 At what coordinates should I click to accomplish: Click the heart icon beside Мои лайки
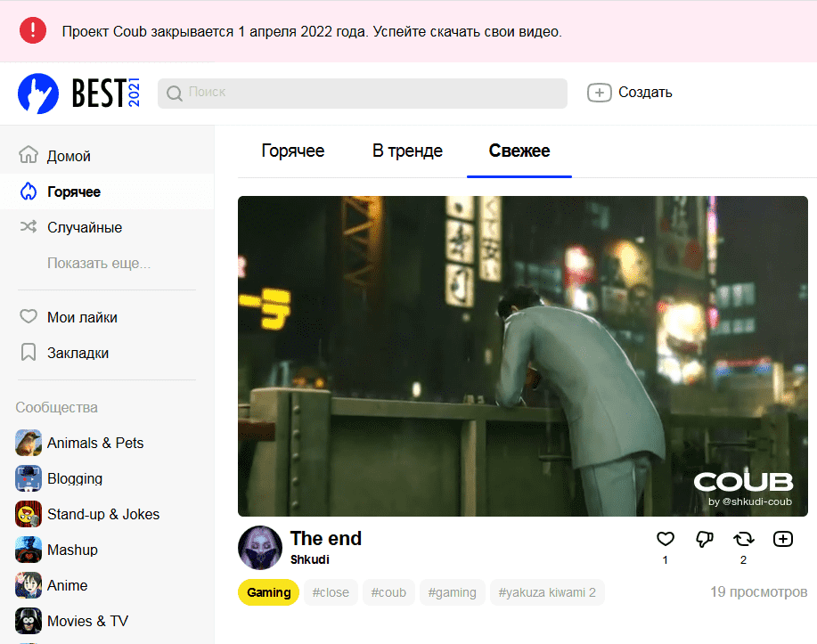coord(29,316)
